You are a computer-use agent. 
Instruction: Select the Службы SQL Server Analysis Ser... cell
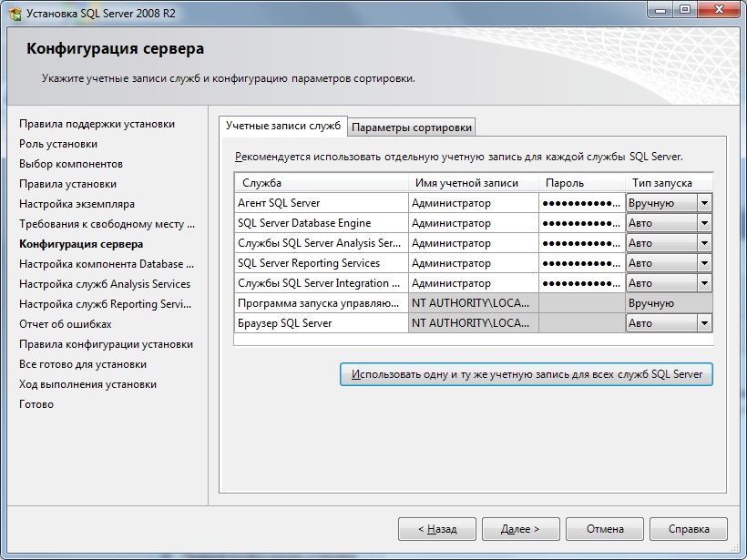pos(321,243)
